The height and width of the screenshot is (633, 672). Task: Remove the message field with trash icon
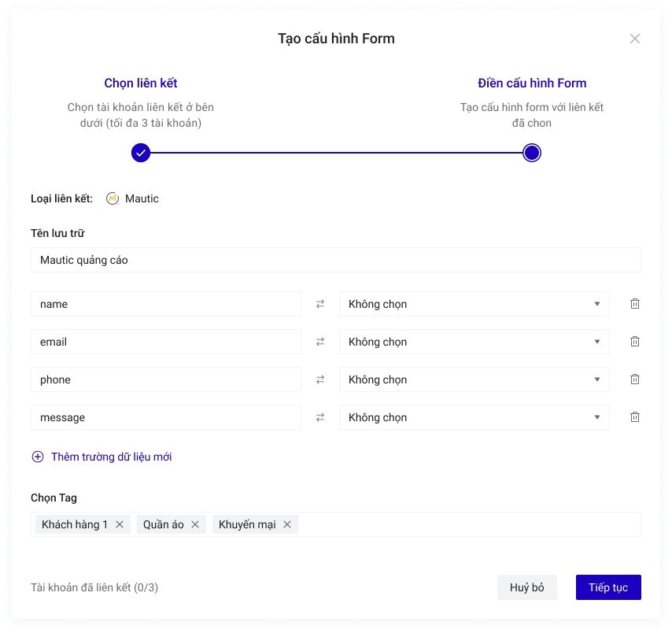pyautogui.click(x=634, y=417)
